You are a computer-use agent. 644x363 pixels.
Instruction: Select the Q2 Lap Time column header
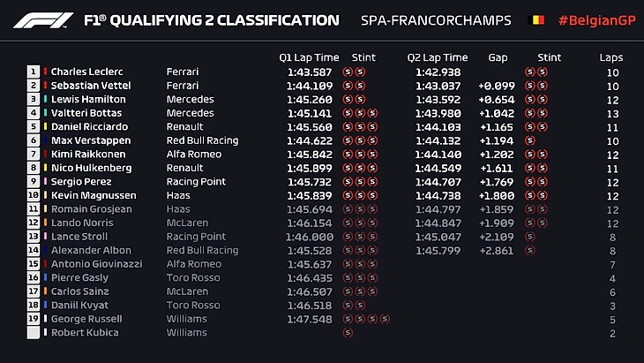(x=438, y=57)
